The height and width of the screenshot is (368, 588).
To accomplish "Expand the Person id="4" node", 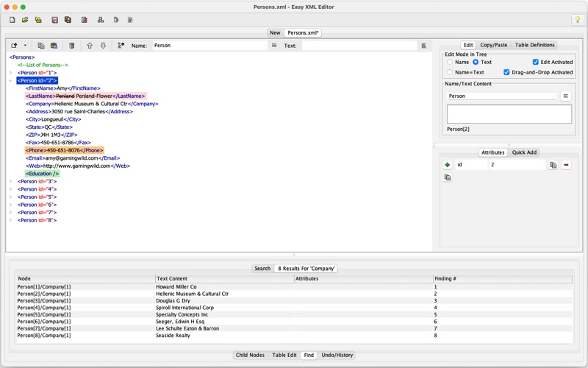I will (10, 189).
